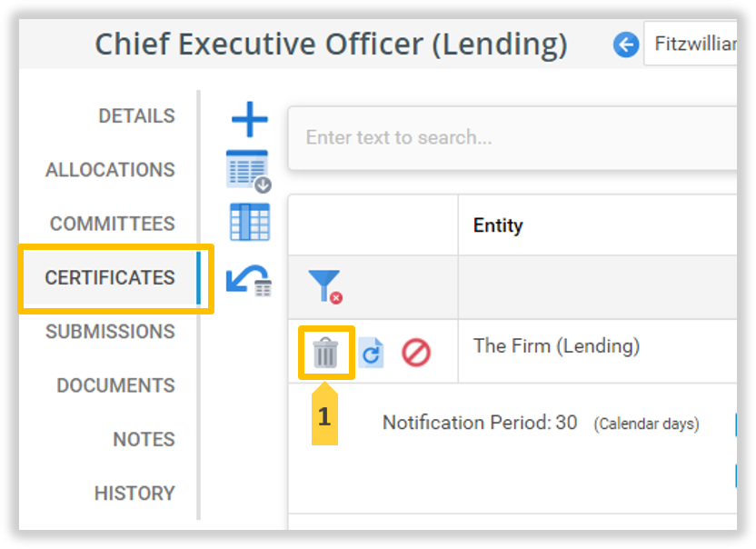
Task: Click the blue back arrow icon
Action: 626,44
